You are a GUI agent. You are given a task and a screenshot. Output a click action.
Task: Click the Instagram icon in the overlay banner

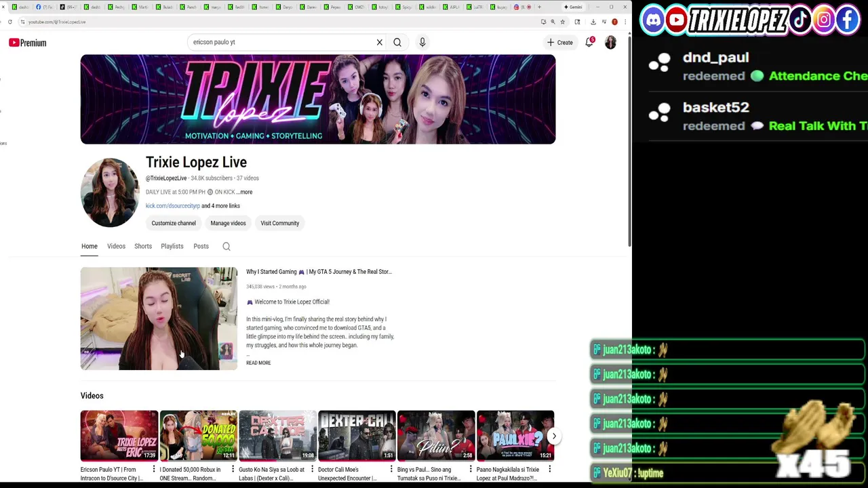[824, 20]
